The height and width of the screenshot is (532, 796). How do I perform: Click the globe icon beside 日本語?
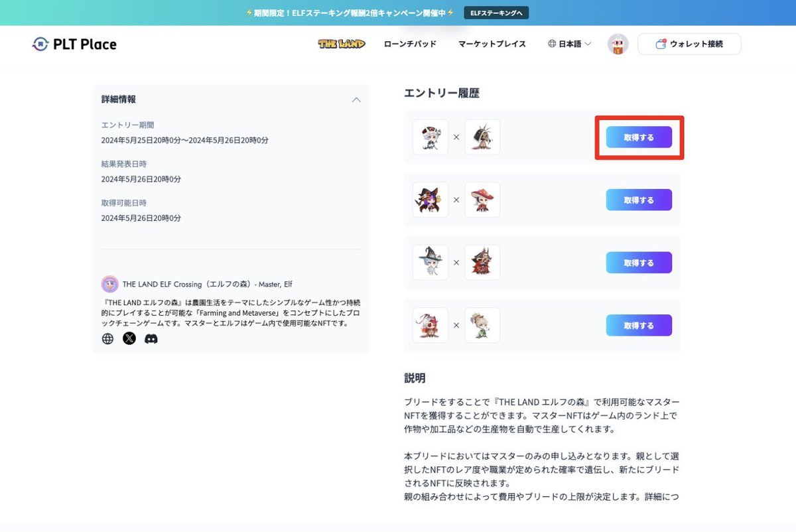552,44
